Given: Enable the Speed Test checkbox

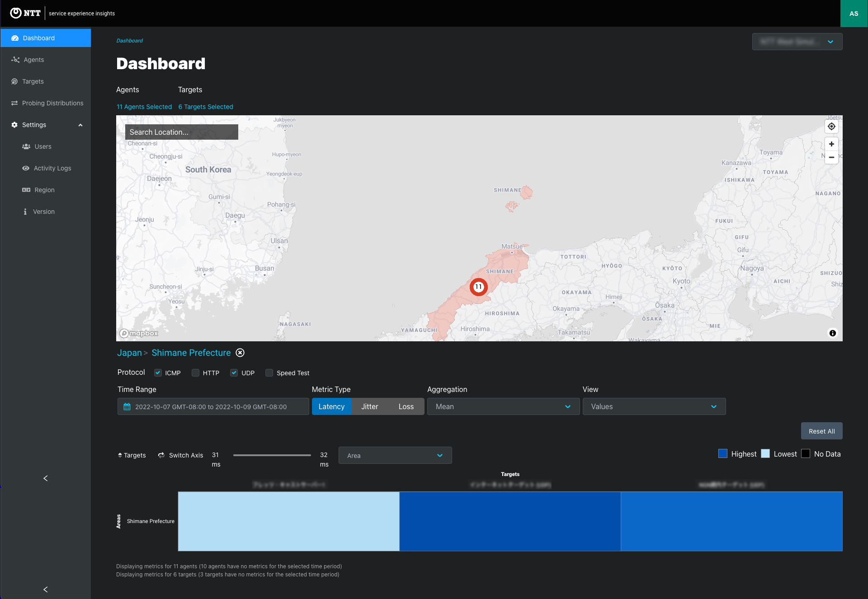Looking at the screenshot, I should pyautogui.click(x=269, y=373).
